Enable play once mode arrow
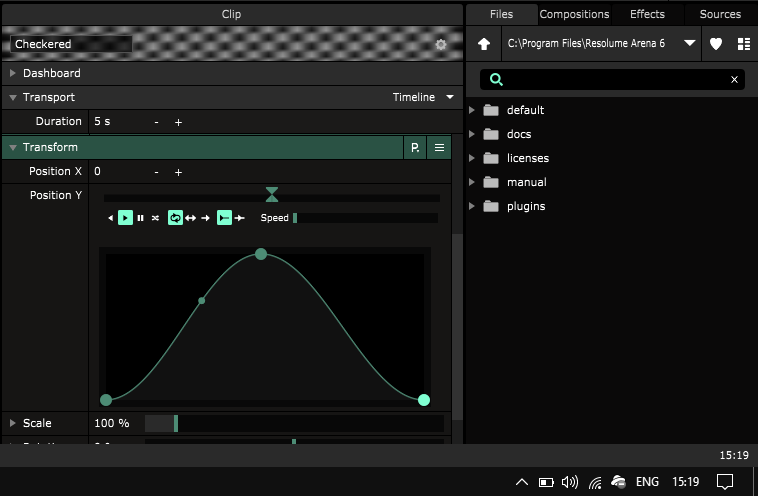The height and width of the screenshot is (496, 760). (x=205, y=218)
